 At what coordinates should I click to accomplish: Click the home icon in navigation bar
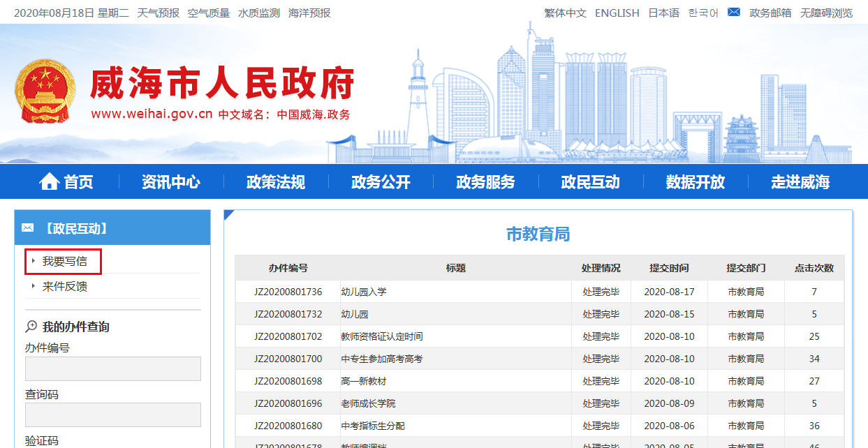pyautogui.click(x=50, y=182)
